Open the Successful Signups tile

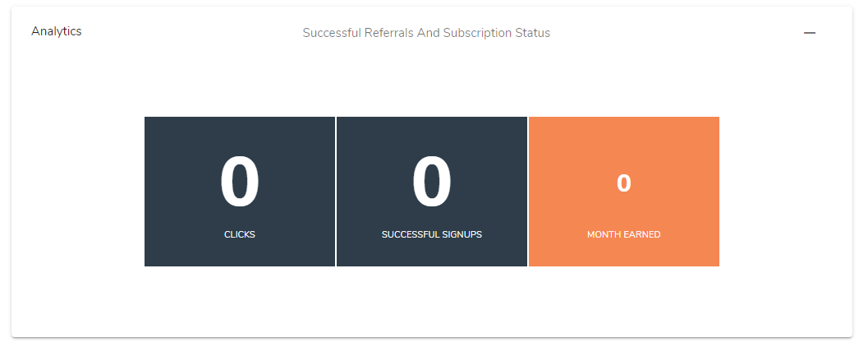(432, 192)
